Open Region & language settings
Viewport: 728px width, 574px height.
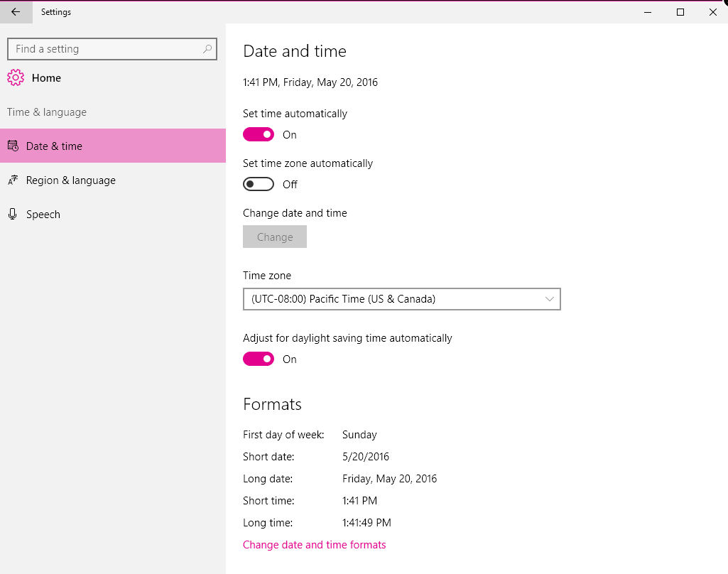point(71,180)
